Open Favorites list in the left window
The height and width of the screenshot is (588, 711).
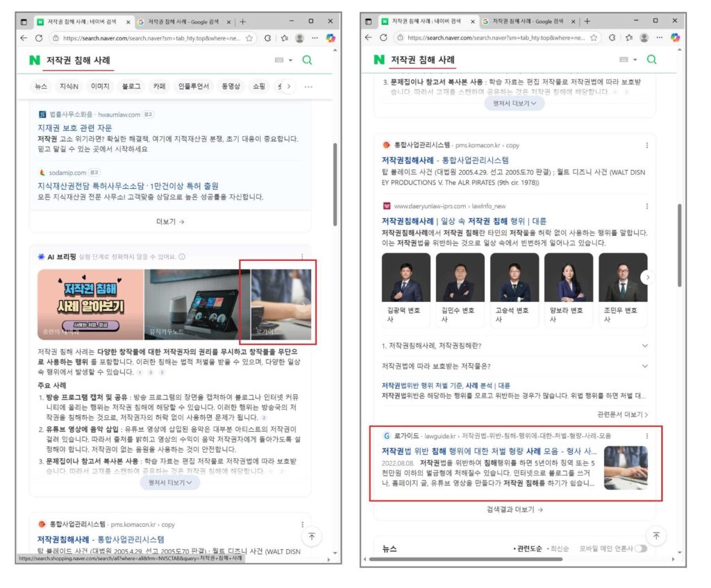coord(284,38)
